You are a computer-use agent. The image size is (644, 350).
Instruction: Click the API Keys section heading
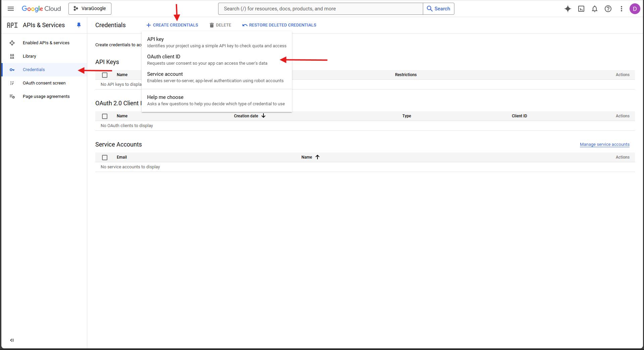(107, 62)
